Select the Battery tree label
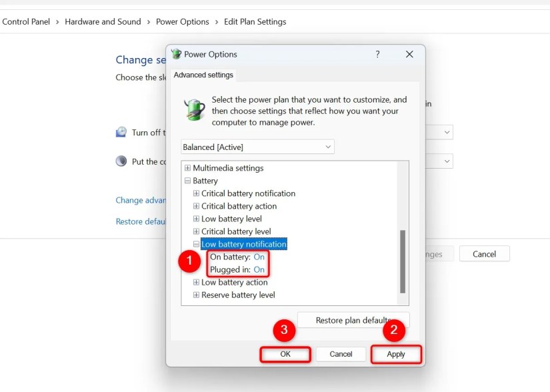550x392 pixels. click(205, 181)
